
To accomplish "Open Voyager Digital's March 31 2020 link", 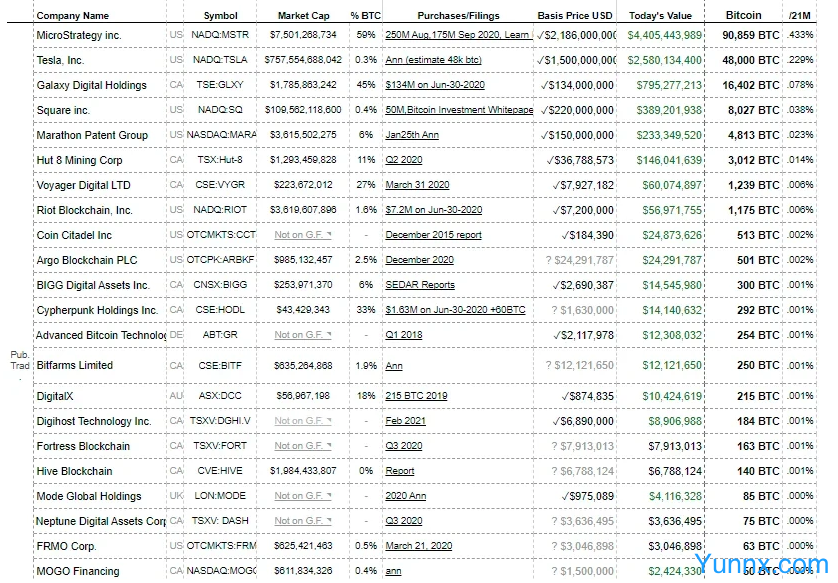I will point(417,185).
